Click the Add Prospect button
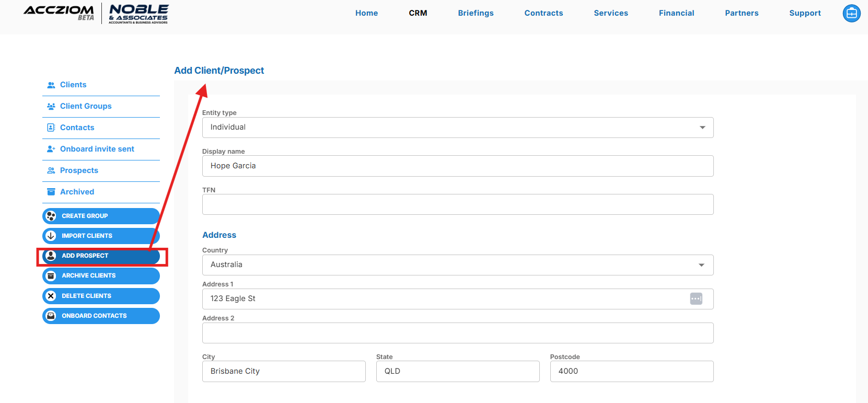 click(101, 256)
